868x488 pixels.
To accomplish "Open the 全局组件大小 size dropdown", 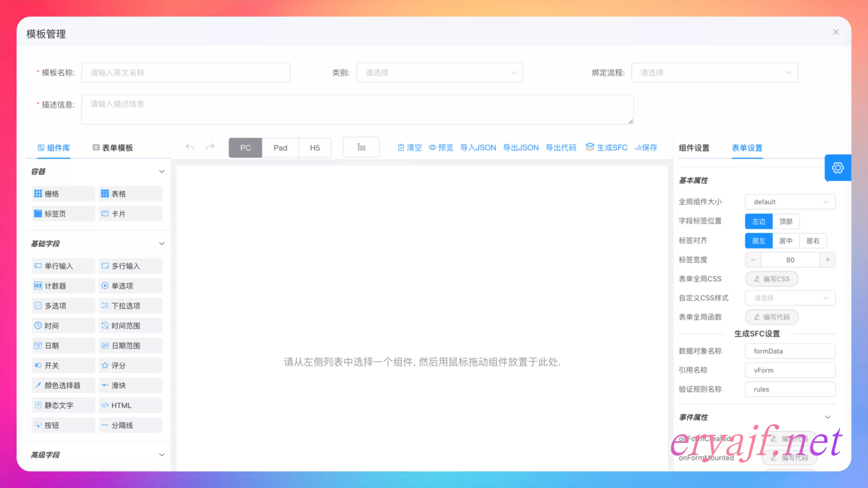I will pyautogui.click(x=790, y=202).
